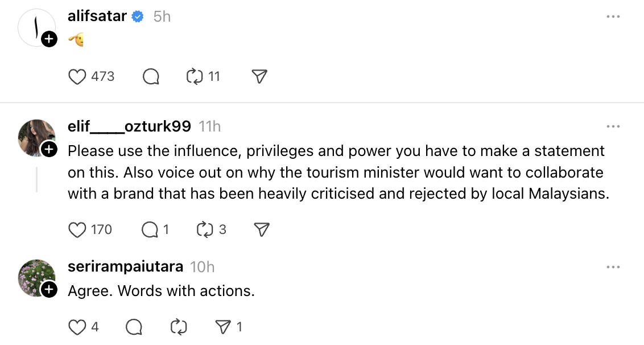Open more options on serirampaiutara's comment
Screen dimensions: 644x345
(613, 266)
